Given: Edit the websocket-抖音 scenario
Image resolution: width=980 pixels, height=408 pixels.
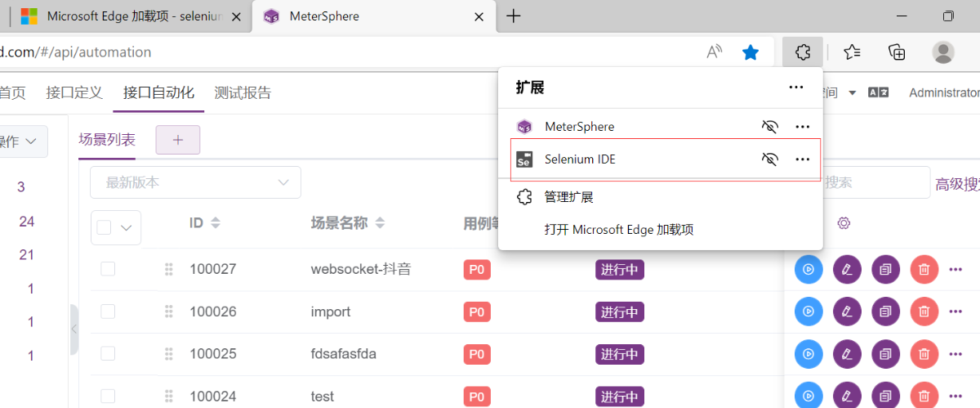Looking at the screenshot, I should (x=847, y=269).
